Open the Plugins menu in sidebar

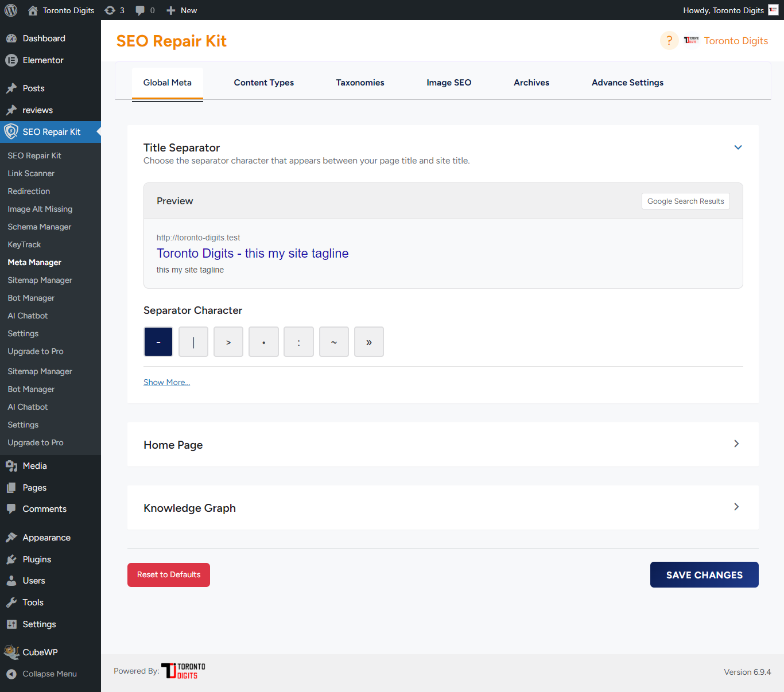[37, 559]
